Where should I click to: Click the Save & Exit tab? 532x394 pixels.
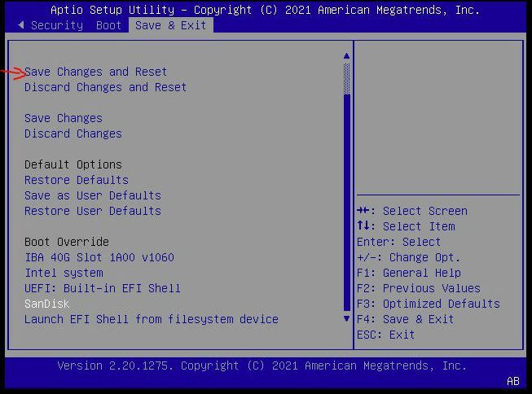point(170,25)
